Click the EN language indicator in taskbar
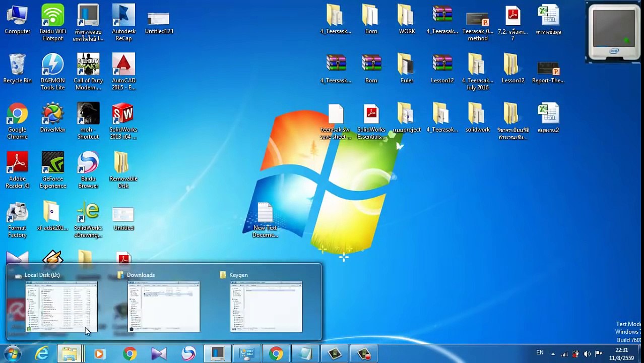 click(x=540, y=353)
